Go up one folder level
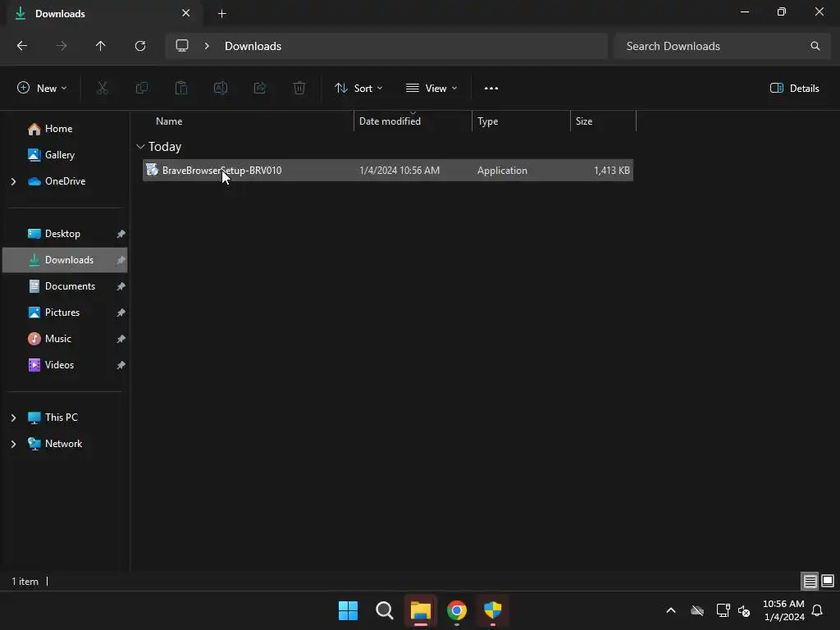 point(100,46)
